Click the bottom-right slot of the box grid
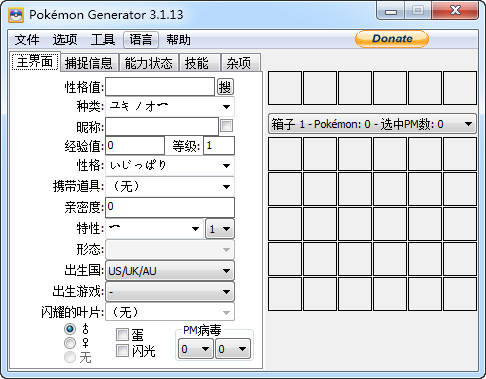 pyautogui.click(x=460, y=294)
